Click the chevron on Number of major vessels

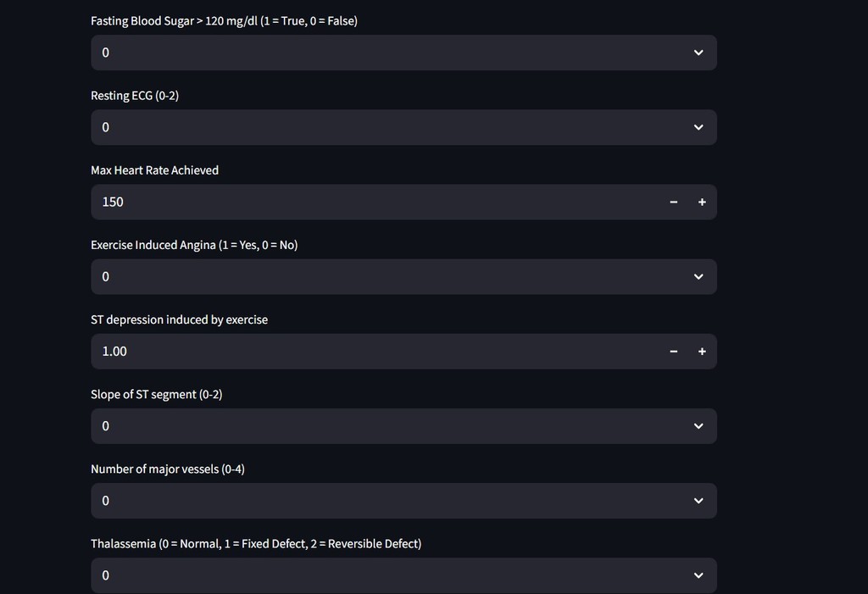(x=698, y=501)
